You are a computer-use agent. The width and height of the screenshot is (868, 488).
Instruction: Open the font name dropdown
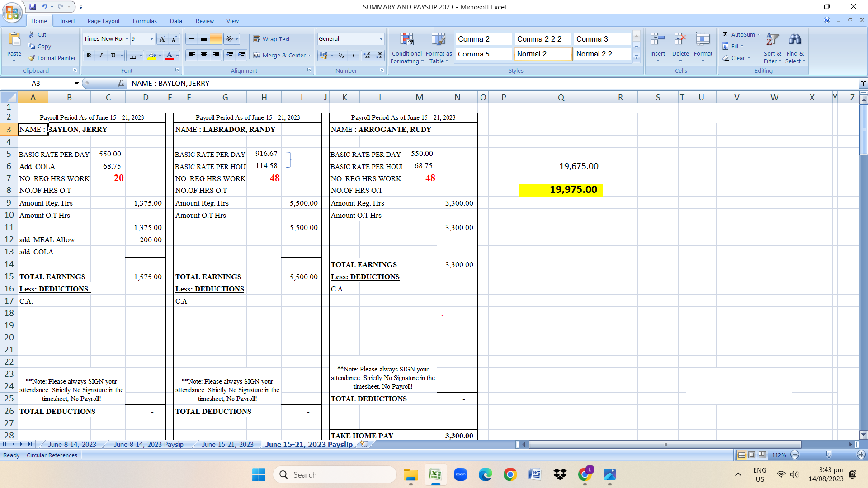point(127,39)
